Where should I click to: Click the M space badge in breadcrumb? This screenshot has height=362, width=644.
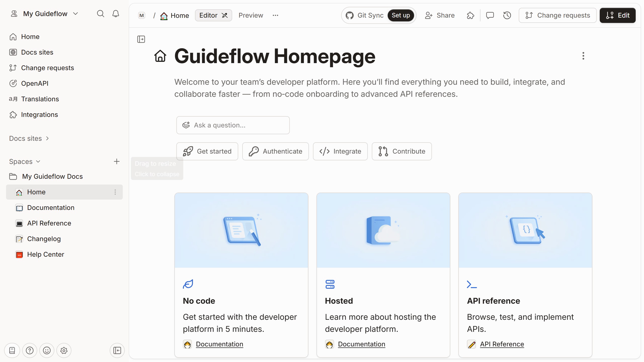(x=142, y=15)
